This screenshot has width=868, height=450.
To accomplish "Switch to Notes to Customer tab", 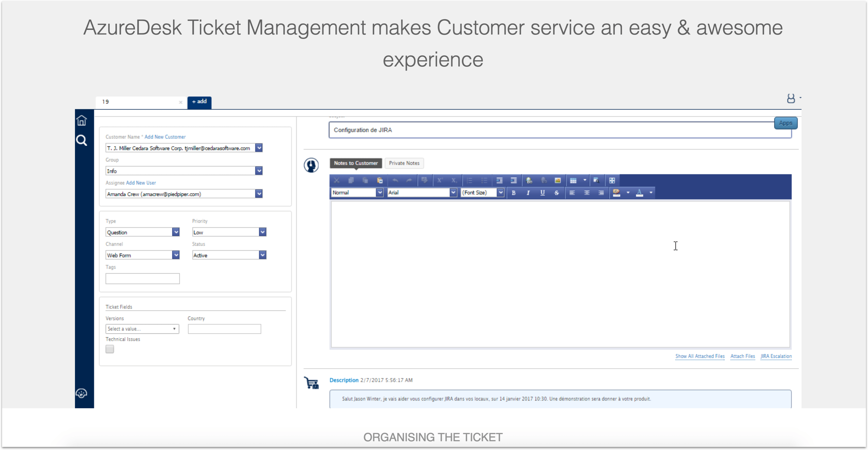I will pos(356,163).
